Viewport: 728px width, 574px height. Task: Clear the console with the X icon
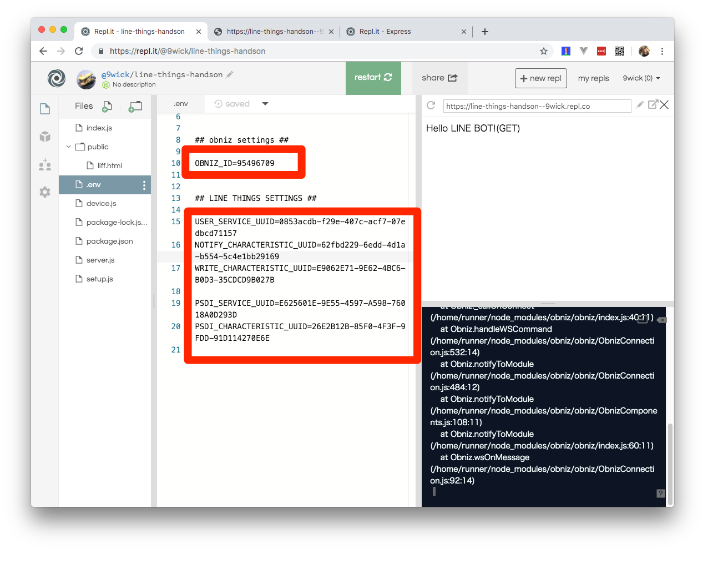click(662, 320)
